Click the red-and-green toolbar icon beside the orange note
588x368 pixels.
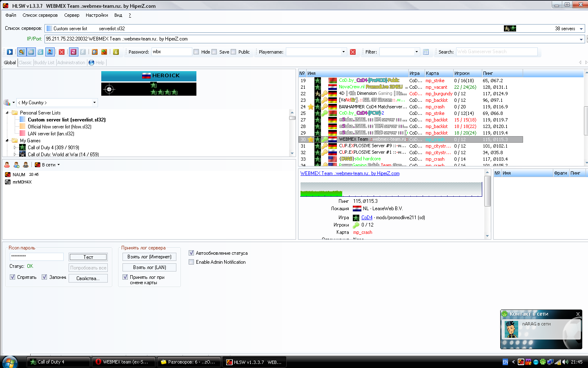pos(104,52)
